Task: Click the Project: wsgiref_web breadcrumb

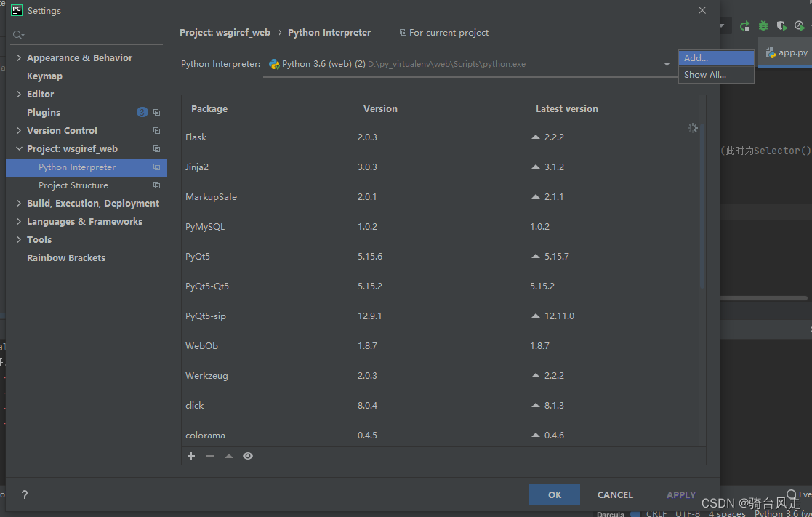Action: click(225, 32)
